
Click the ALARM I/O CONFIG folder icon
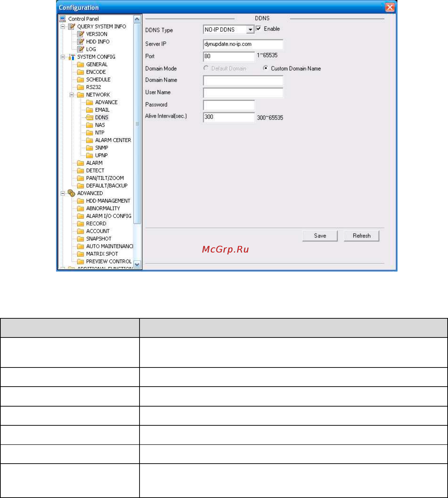[x=81, y=216]
